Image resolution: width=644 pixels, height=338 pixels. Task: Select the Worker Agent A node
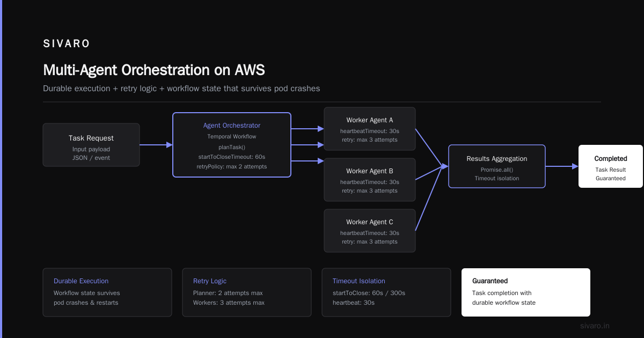point(370,129)
